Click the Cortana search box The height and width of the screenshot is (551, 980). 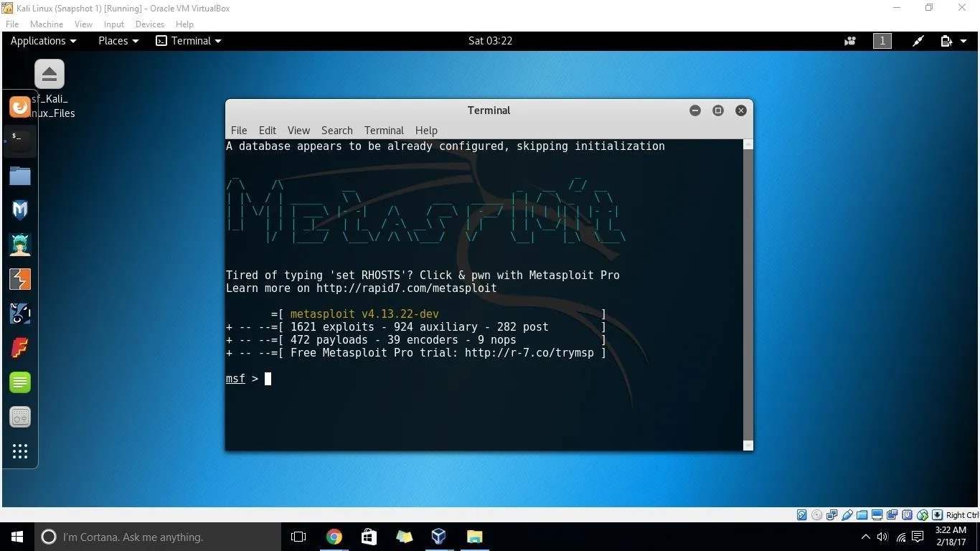tap(158, 537)
